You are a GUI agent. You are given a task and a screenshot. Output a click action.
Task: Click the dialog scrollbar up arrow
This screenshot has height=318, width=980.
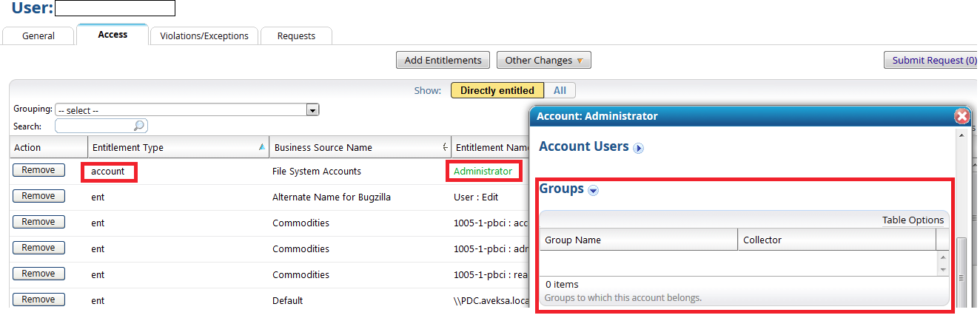(x=961, y=135)
